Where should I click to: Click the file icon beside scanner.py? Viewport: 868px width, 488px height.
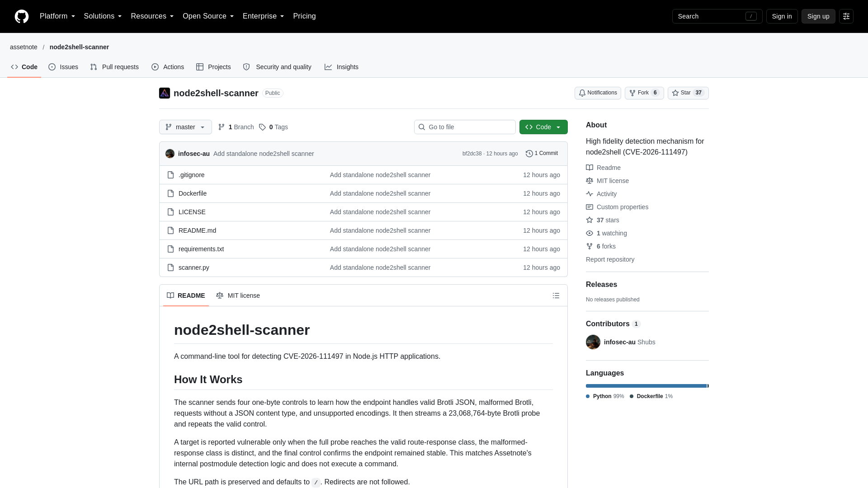pos(170,267)
